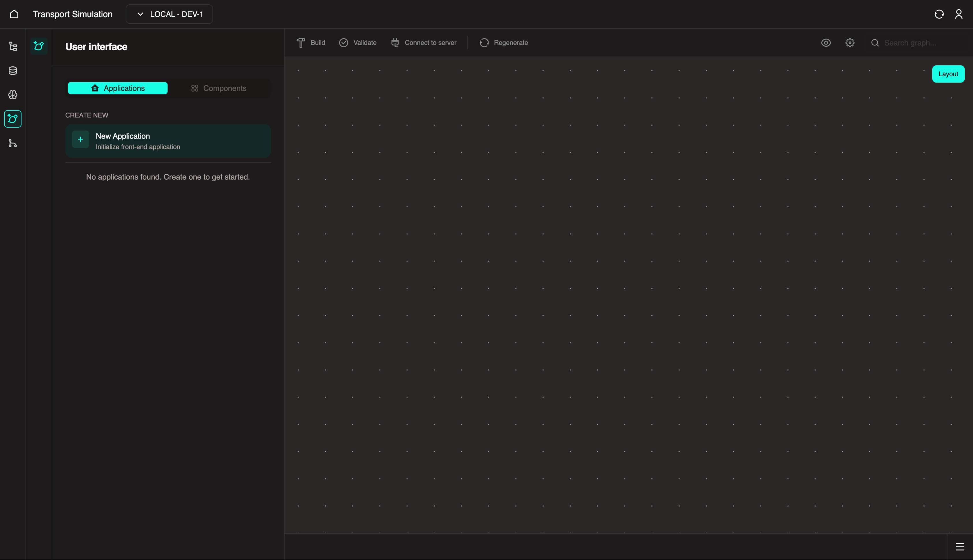Click the User interface panel heading
973x560 pixels.
[x=96, y=46]
